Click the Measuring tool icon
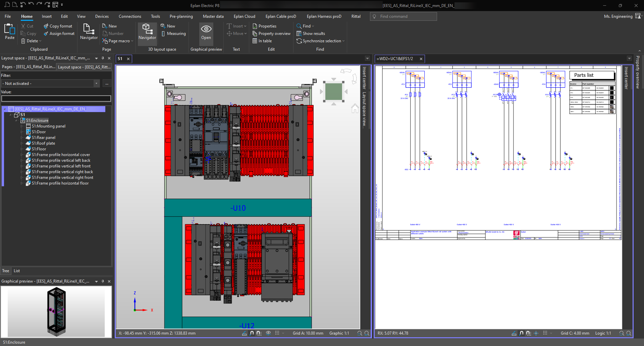This screenshot has width=644, height=346. click(x=163, y=33)
